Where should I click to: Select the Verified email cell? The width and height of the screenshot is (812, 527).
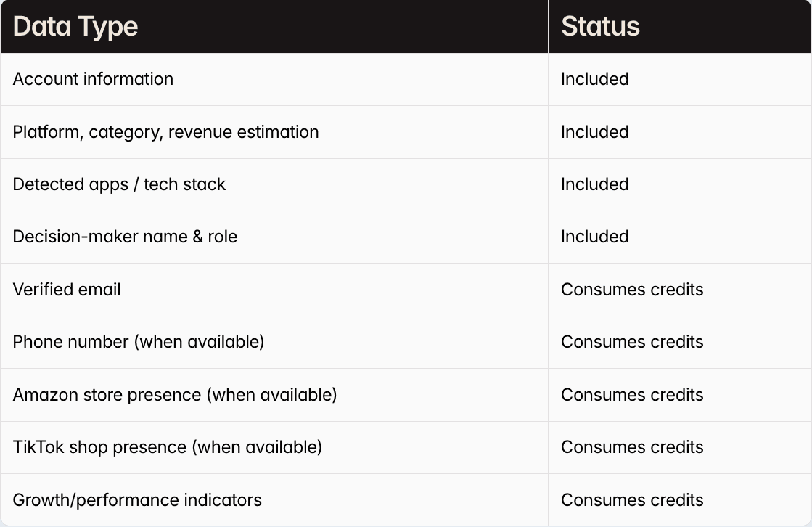click(67, 290)
